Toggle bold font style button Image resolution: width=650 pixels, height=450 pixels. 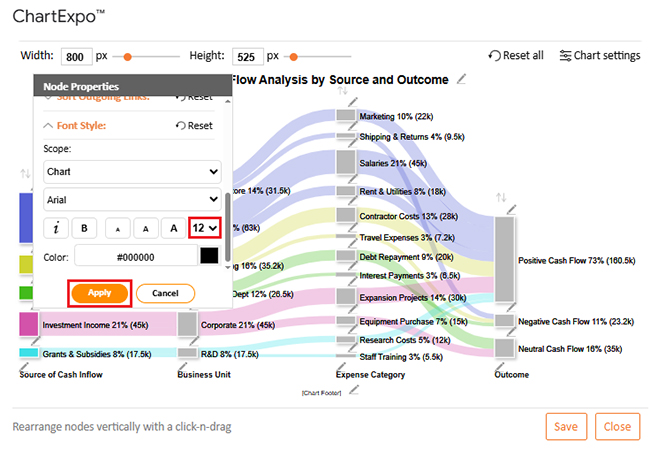pyautogui.click(x=84, y=228)
